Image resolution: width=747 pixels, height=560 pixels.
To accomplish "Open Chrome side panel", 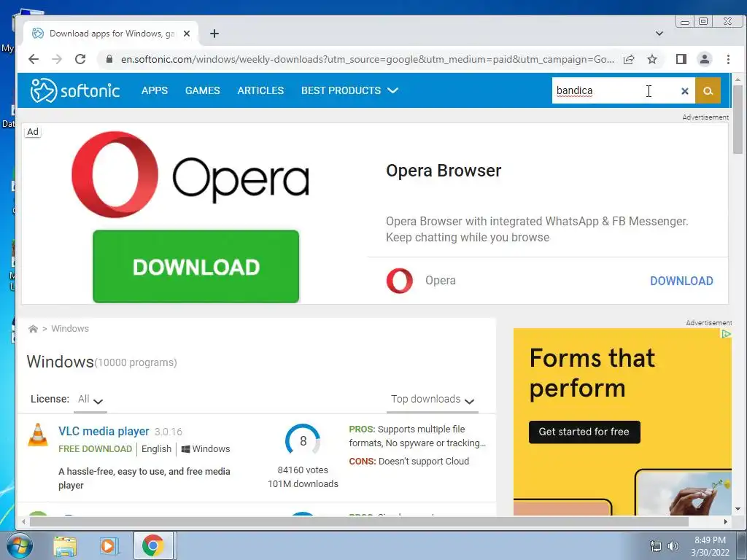I will tap(681, 59).
